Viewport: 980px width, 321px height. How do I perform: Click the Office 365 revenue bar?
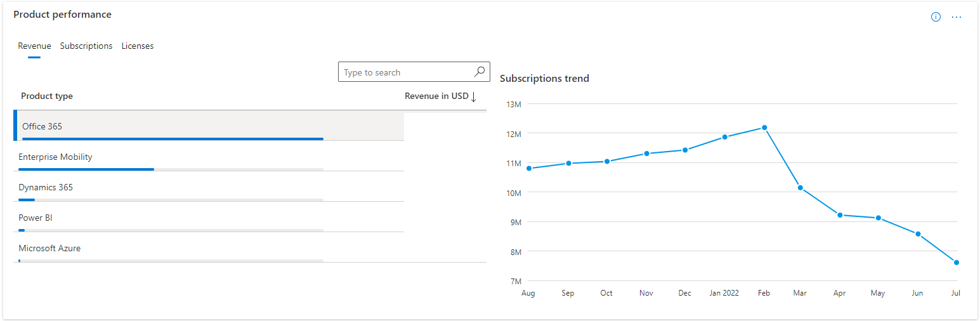click(173, 138)
